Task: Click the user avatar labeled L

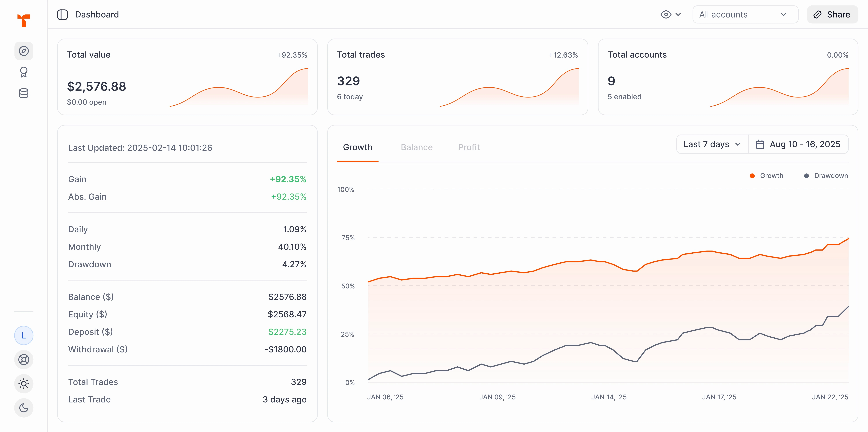Action: coord(24,336)
